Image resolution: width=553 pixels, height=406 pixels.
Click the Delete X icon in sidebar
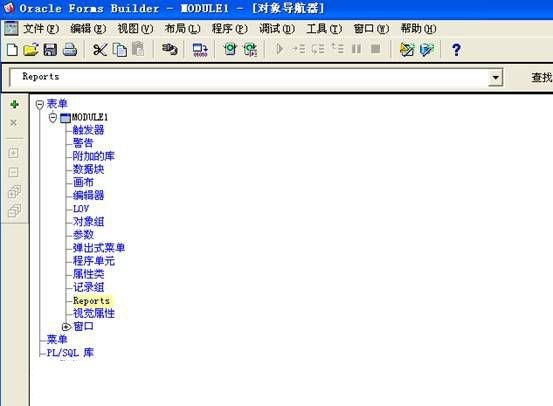pos(14,123)
